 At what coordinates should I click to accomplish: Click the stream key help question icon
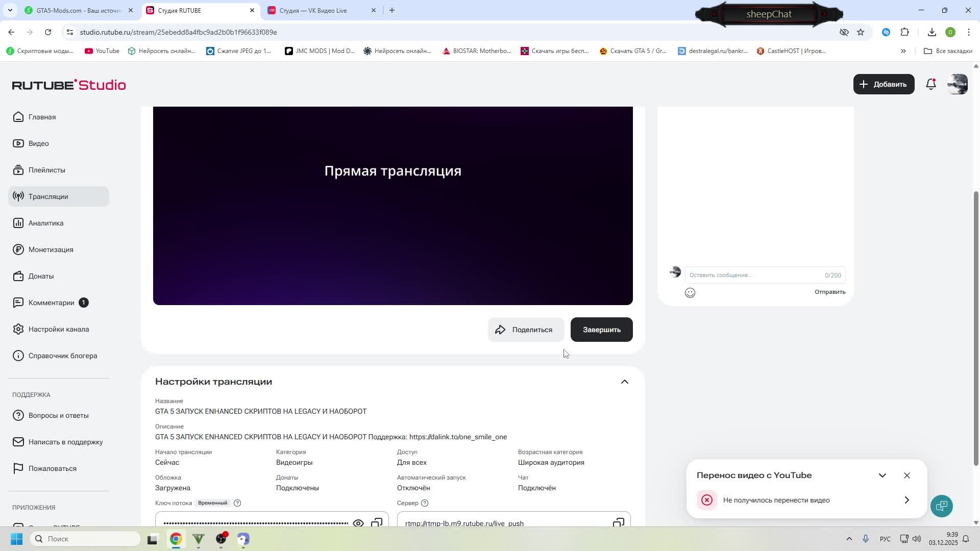(237, 503)
